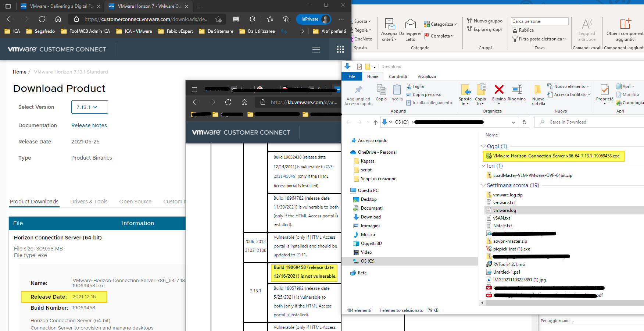Open Filtra posta elettronica dropdown

539,39
